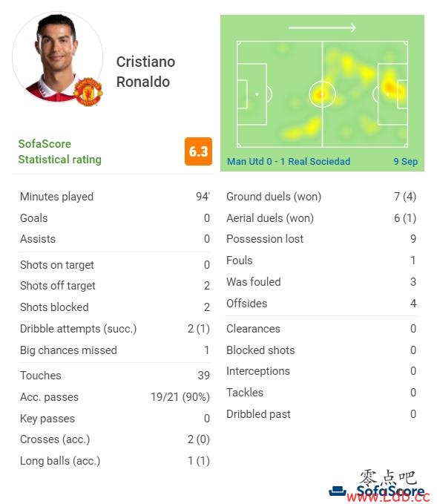The width and height of the screenshot is (437, 504).
Task: Click the heatmap center circle hotspot
Action: [322, 94]
